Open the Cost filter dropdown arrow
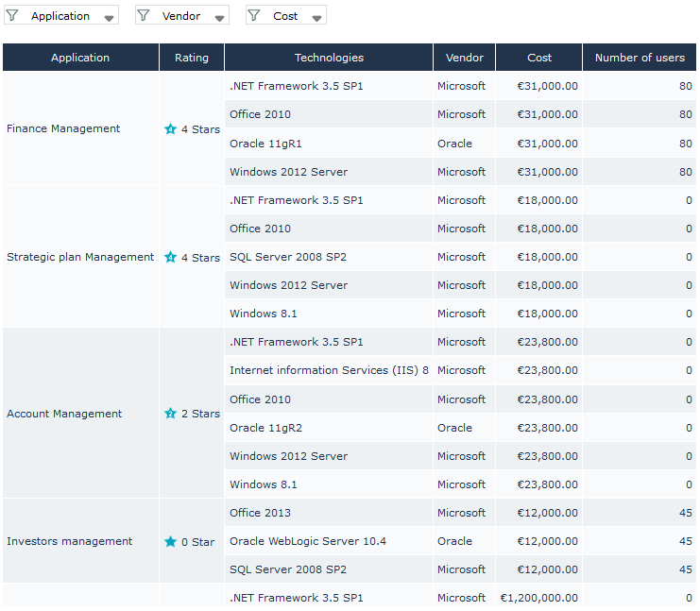 (x=316, y=17)
